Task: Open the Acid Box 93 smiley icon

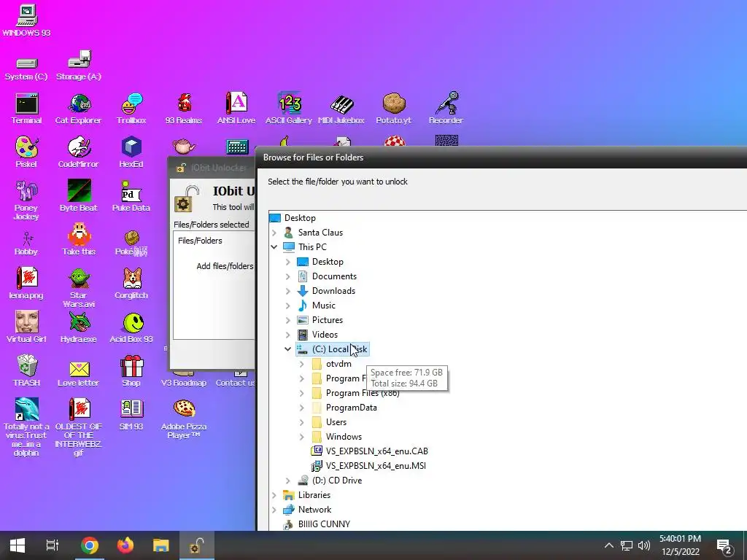Action: pos(131,327)
